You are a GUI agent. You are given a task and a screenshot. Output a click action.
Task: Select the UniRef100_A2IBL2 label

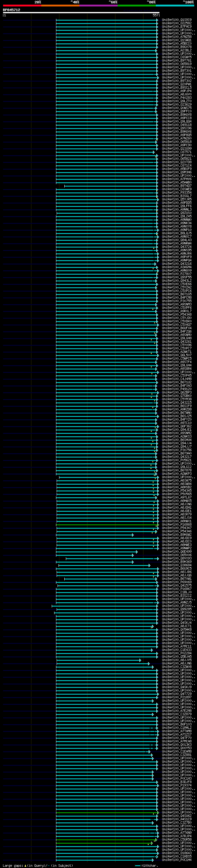[177, 50]
